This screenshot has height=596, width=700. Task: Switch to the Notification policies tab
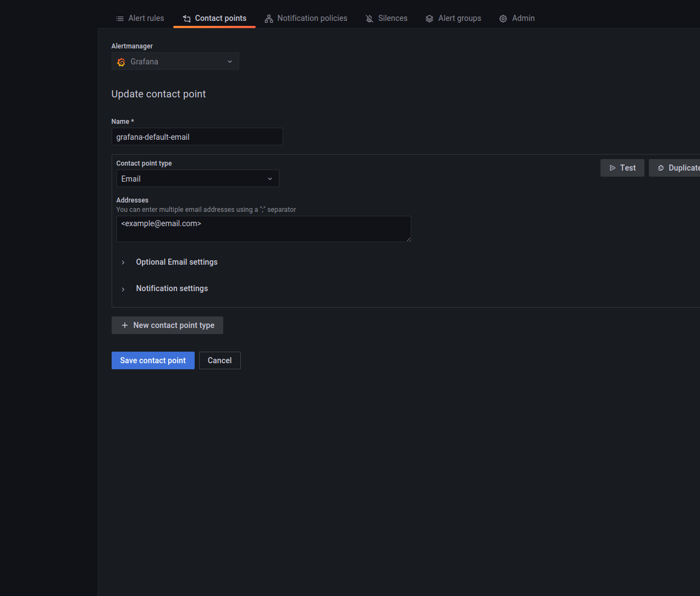[x=306, y=18]
